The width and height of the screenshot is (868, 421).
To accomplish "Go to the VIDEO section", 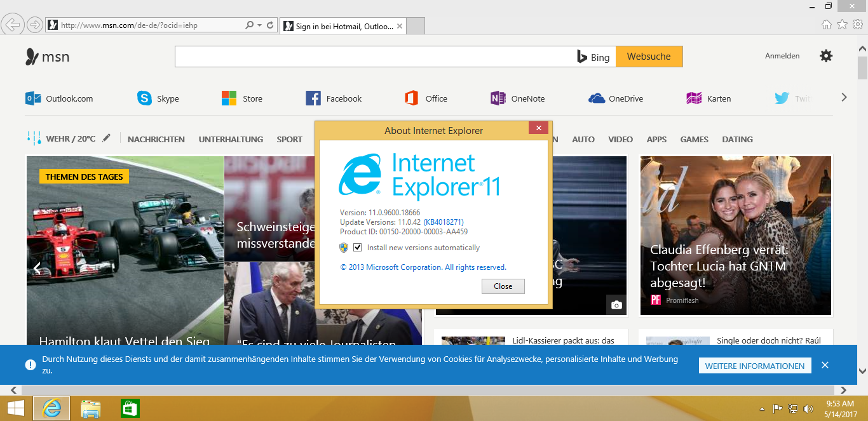I will [x=621, y=139].
